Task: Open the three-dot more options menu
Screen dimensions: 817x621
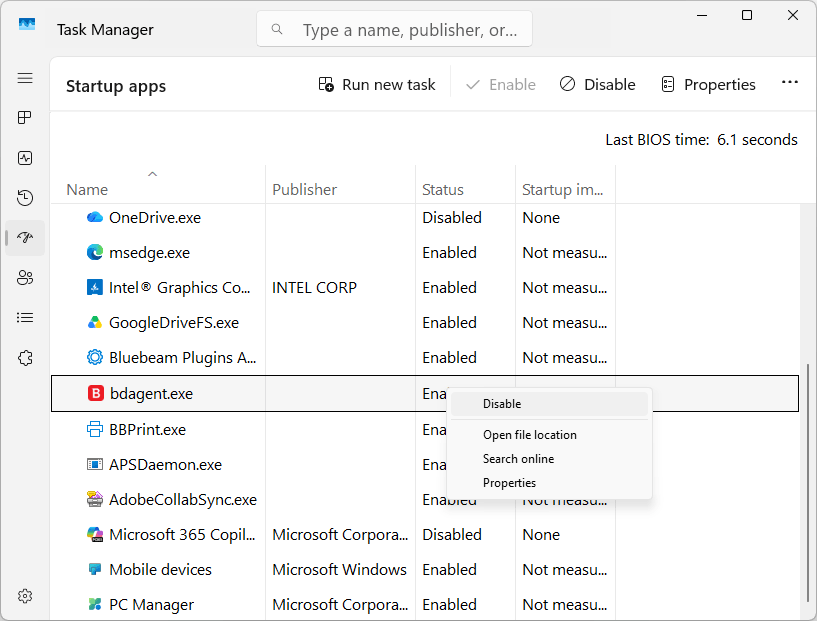Action: pos(790,82)
